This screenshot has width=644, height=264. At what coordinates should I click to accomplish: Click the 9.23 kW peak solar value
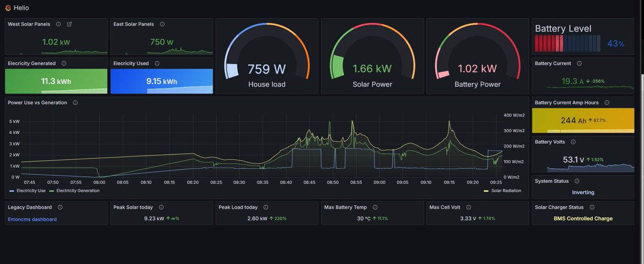click(154, 219)
